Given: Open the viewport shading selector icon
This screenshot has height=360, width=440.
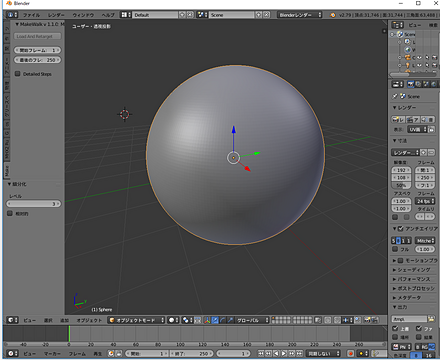Looking at the screenshot, I should (173, 320).
